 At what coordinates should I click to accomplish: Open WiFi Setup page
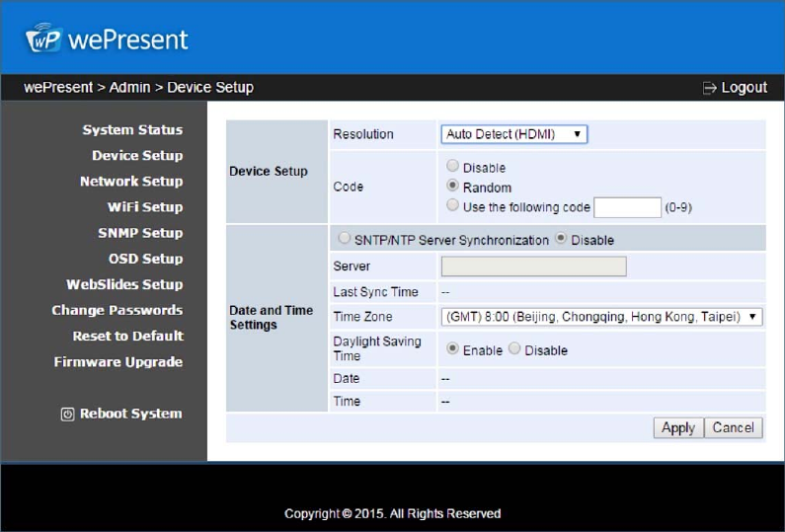point(145,207)
